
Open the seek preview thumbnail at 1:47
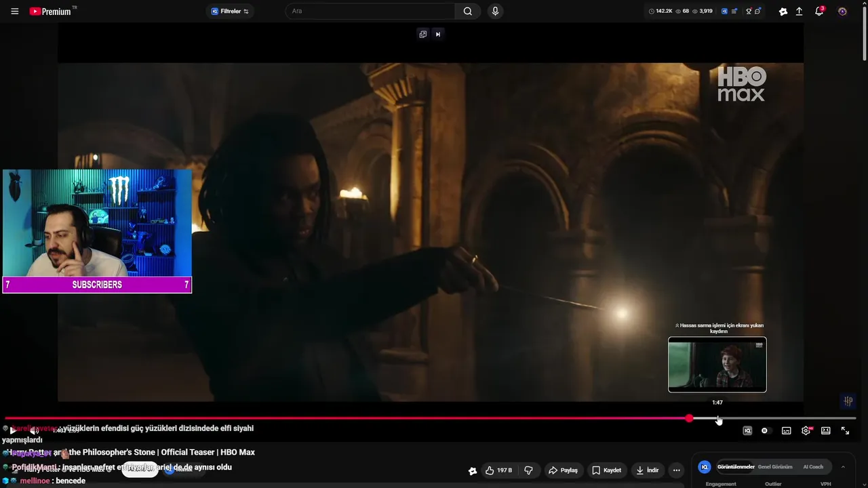click(717, 365)
